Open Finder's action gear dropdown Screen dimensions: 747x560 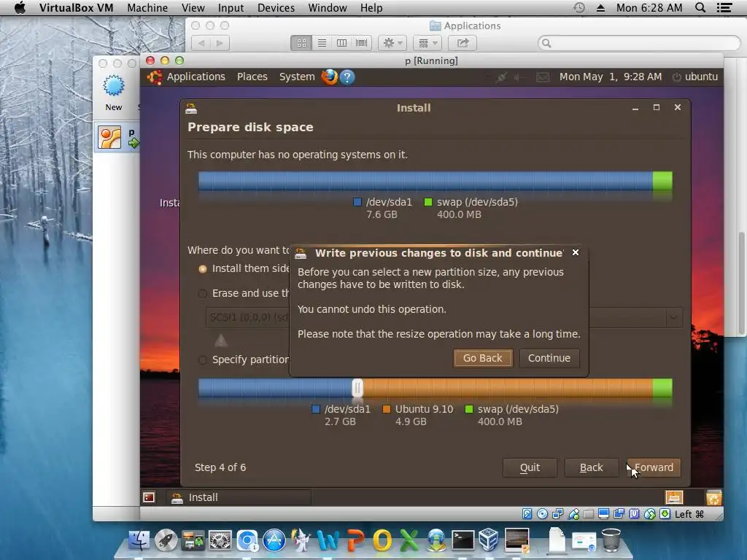pyautogui.click(x=392, y=43)
